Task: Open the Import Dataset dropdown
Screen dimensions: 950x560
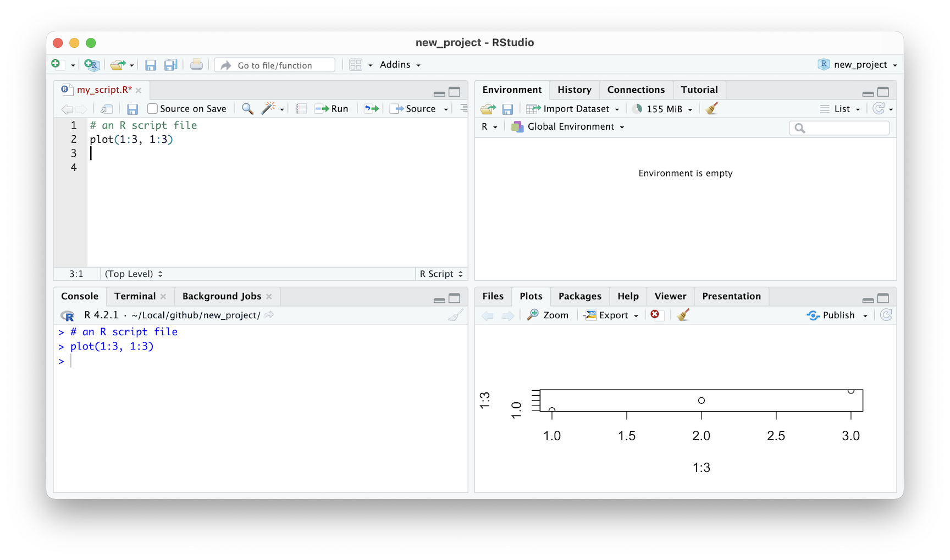Action: 573,109
